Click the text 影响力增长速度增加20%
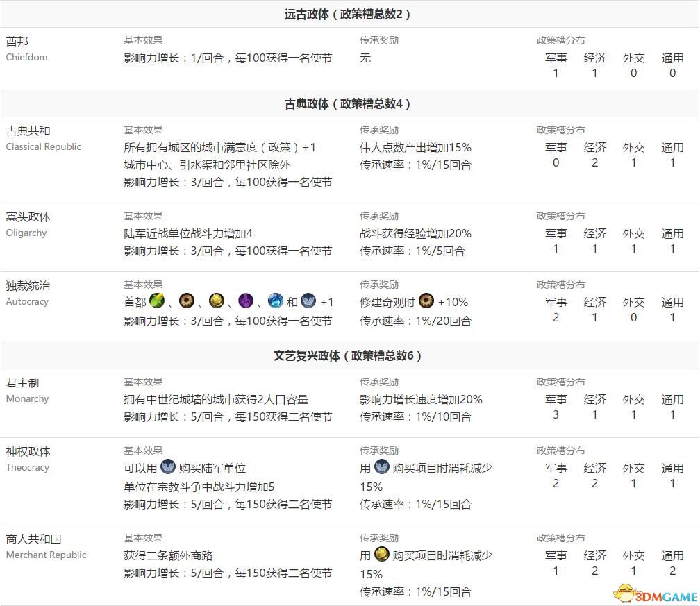Image resolution: width=700 pixels, height=606 pixels. 421,400
